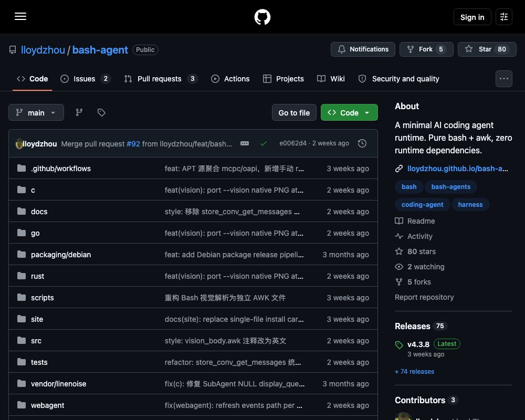
Task: Open commit hash e0062d4
Action: click(x=293, y=143)
